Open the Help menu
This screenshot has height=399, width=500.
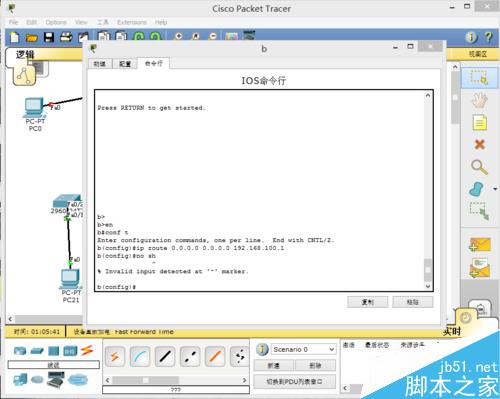point(161,22)
